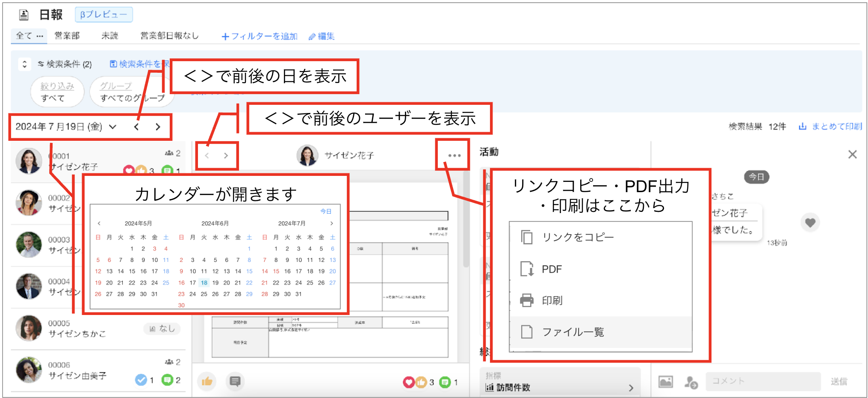The height and width of the screenshot is (398, 868).
Task: Select リンクをコピー menu item
Action: pyautogui.click(x=600, y=237)
